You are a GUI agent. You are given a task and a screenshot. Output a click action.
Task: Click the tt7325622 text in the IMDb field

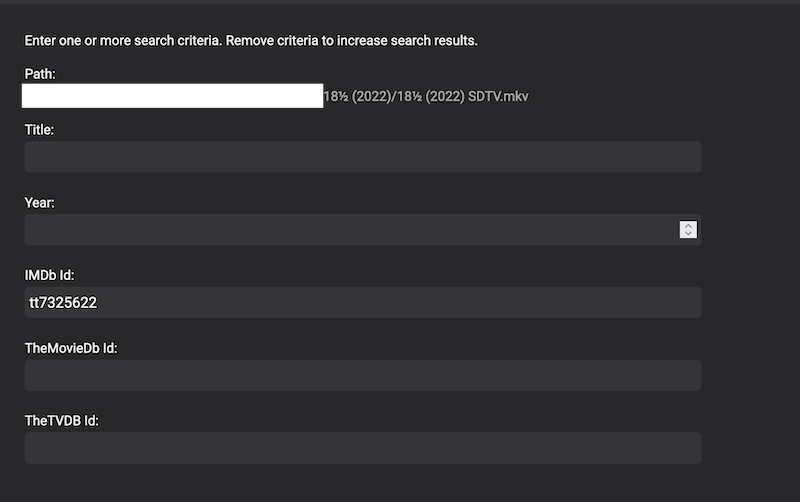pos(63,302)
